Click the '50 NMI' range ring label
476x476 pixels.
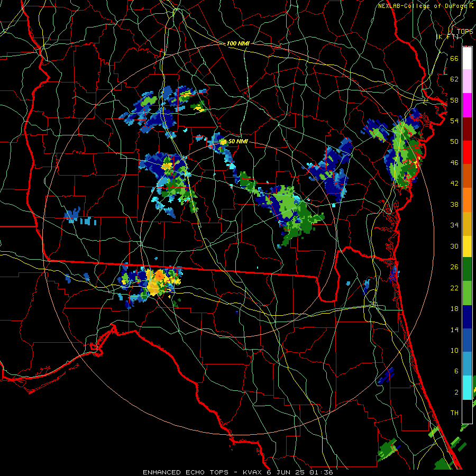click(238, 141)
